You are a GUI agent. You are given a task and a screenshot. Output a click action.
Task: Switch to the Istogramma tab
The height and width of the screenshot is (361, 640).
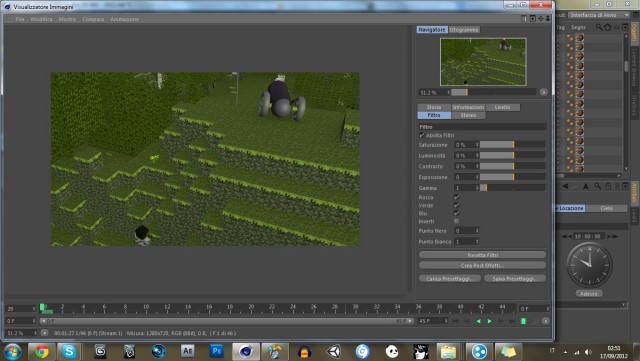(464, 30)
